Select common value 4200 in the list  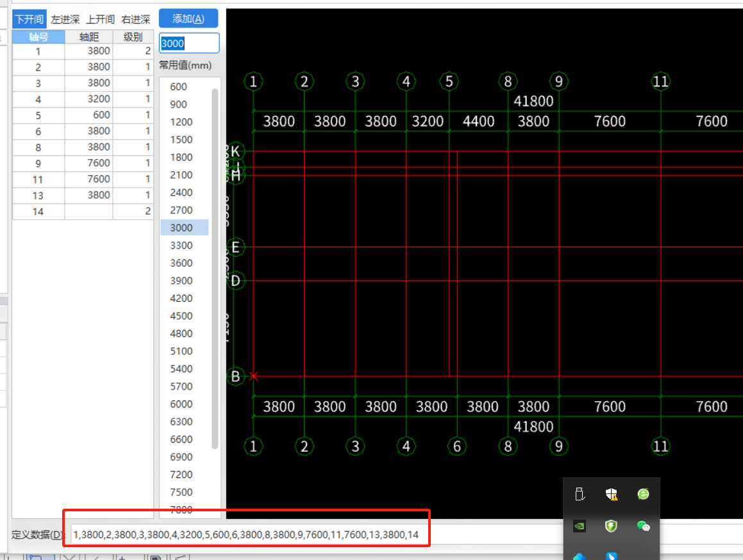[x=181, y=298]
